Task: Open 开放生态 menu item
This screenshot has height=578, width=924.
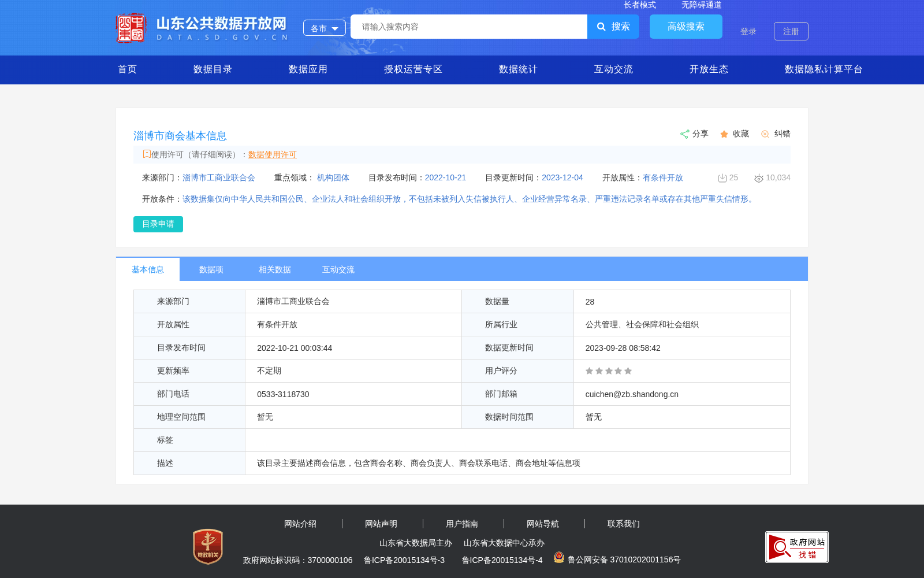Action: [709, 69]
